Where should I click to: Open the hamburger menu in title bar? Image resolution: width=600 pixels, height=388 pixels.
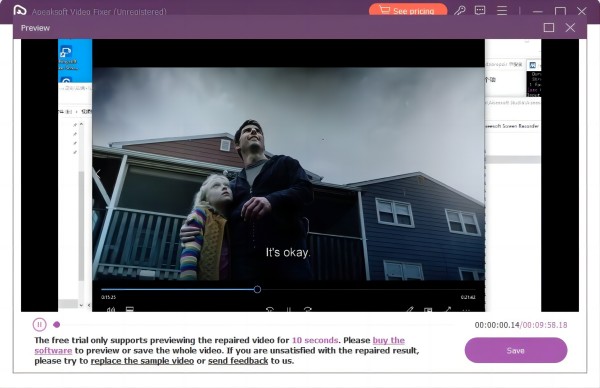tap(502, 10)
